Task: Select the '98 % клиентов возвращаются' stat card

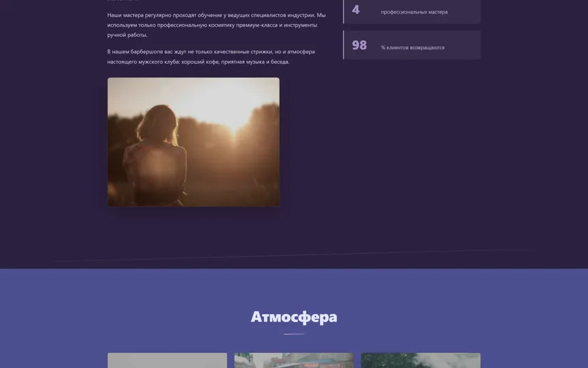Action: (x=412, y=45)
